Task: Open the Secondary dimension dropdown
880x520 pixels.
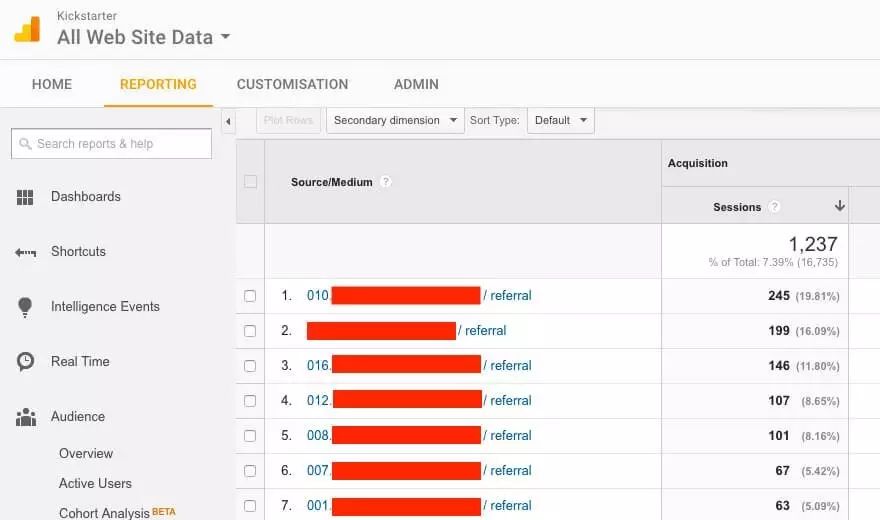Action: point(395,121)
